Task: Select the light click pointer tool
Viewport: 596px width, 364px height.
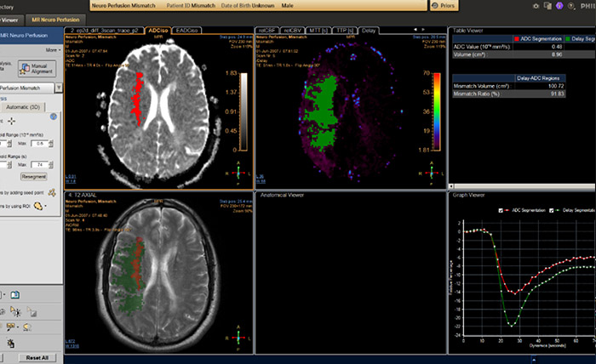Action: coord(10,344)
